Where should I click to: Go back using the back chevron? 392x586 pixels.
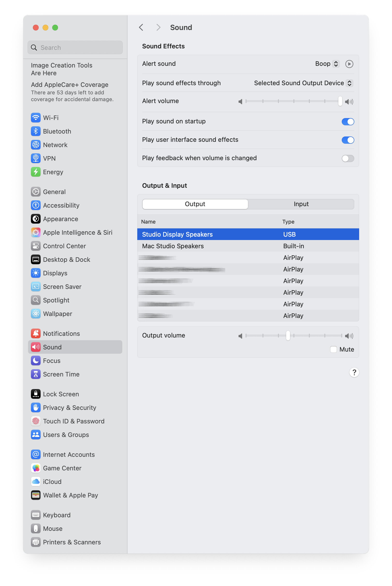coord(141,27)
